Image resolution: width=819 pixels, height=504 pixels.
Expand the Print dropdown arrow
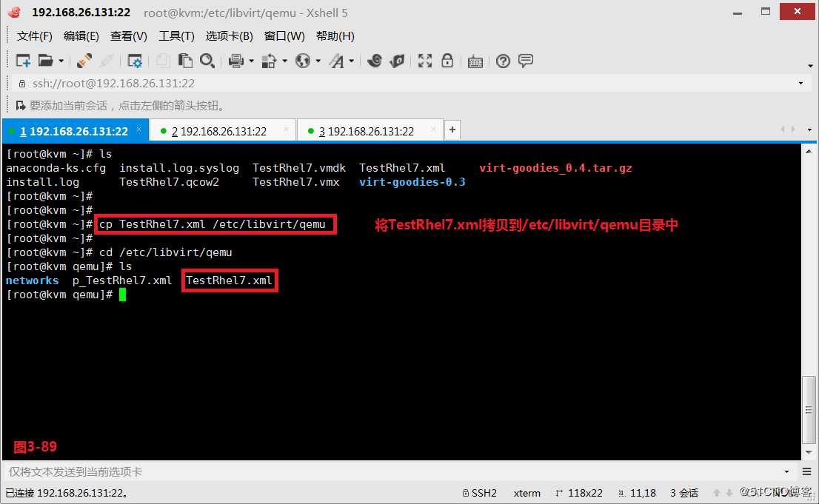tap(251, 61)
